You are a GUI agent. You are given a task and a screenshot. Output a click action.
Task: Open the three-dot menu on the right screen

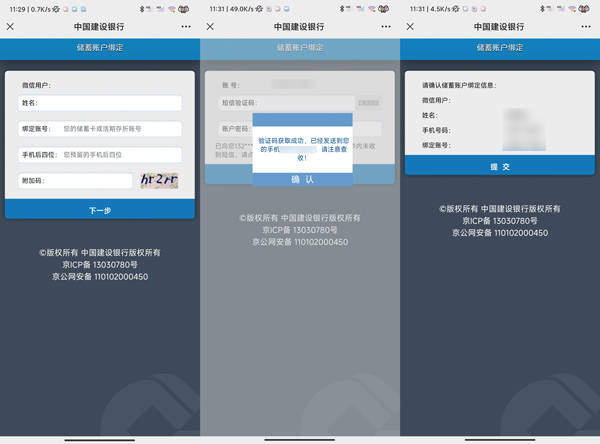[586, 27]
